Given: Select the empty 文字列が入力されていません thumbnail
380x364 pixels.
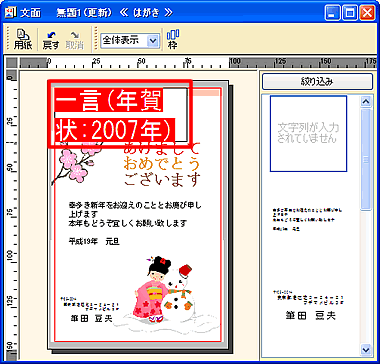Looking at the screenshot, I should click(x=308, y=133).
